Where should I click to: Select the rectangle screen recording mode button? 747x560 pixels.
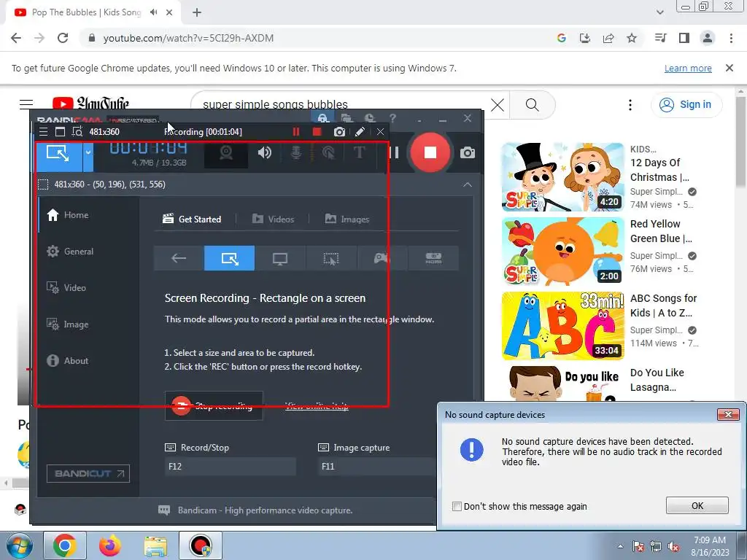(x=58, y=153)
